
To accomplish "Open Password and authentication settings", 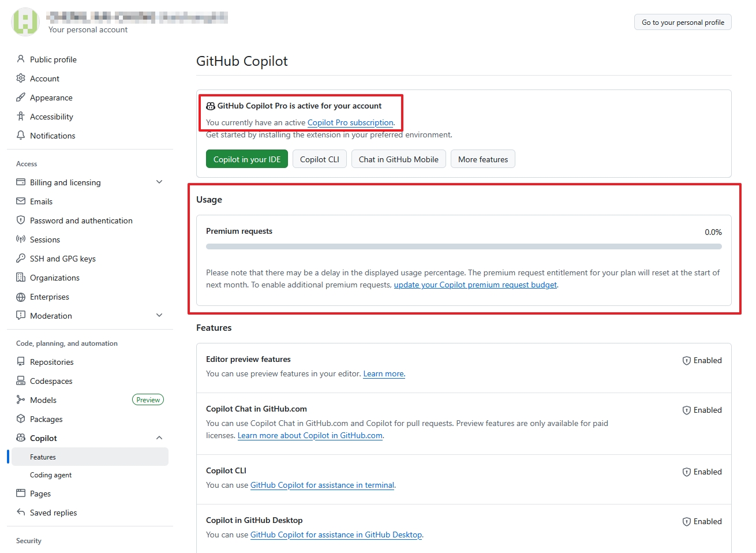I will coord(90,220).
